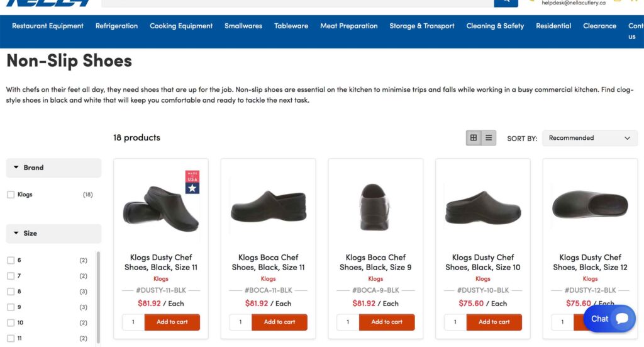
Task: Add Klogs Dusty Size 11 to cart
Action: tap(172, 322)
